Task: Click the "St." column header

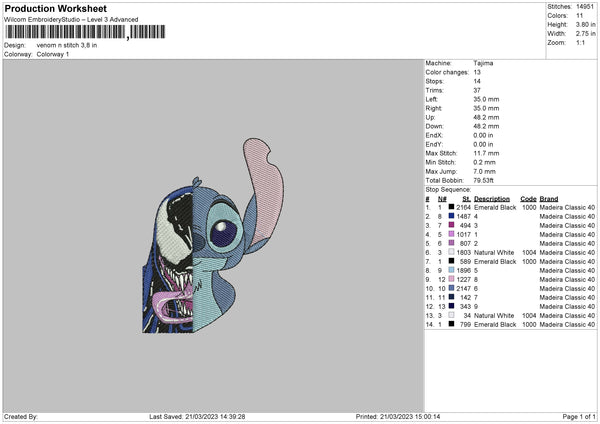Action: coord(466,199)
